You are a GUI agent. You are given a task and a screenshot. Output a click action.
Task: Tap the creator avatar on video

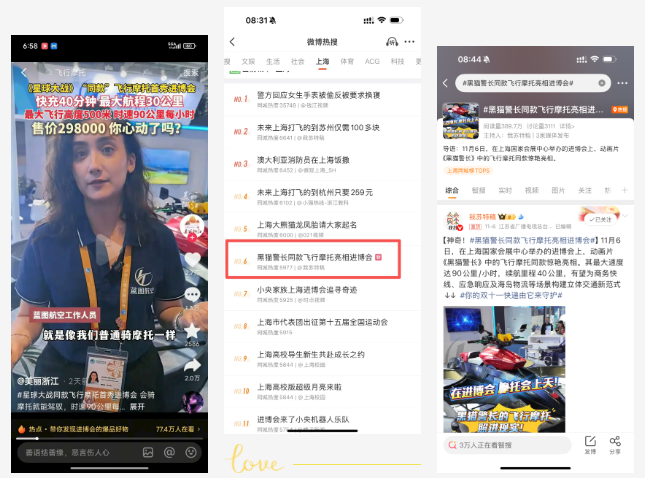click(192, 226)
